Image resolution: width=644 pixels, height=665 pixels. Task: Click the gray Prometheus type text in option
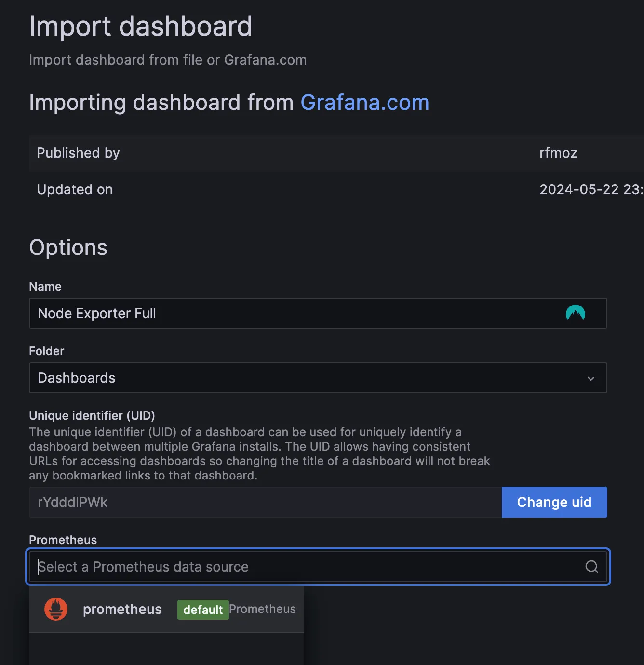point(262,609)
